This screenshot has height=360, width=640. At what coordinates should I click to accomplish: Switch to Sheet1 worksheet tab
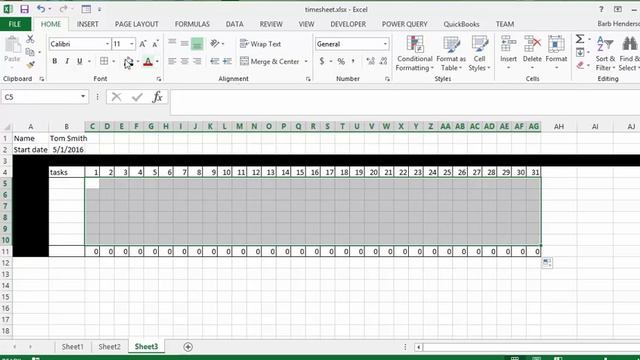[73, 347]
